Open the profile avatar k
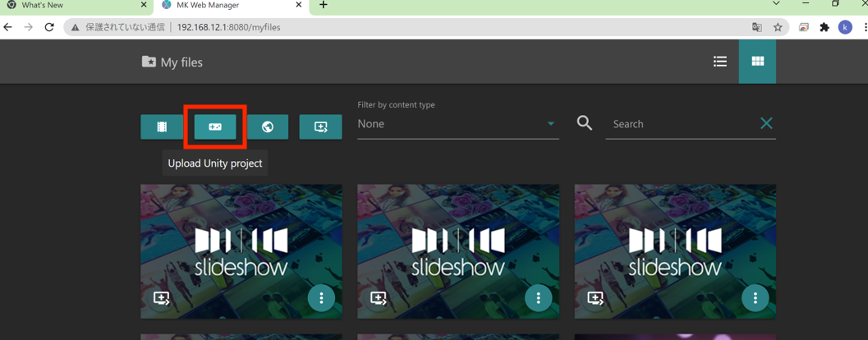The width and height of the screenshot is (868, 340). 845,27
